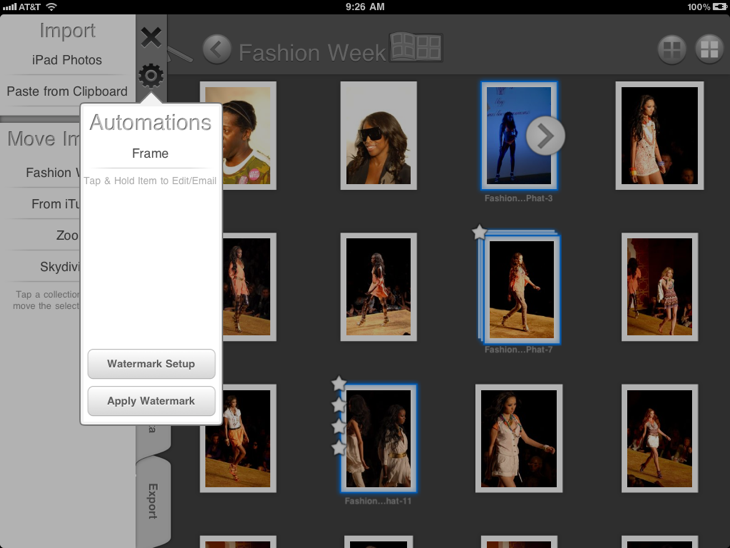Tap the star on the Fashion...Phat-7 stack
Image resolution: width=730 pixels, height=548 pixels.
[x=479, y=232]
